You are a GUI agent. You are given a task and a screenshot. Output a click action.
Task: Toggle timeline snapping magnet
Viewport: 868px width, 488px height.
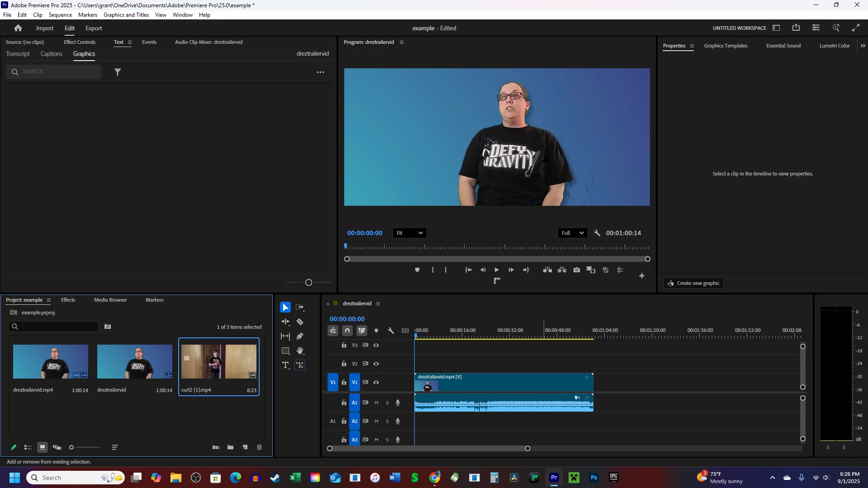click(347, 331)
